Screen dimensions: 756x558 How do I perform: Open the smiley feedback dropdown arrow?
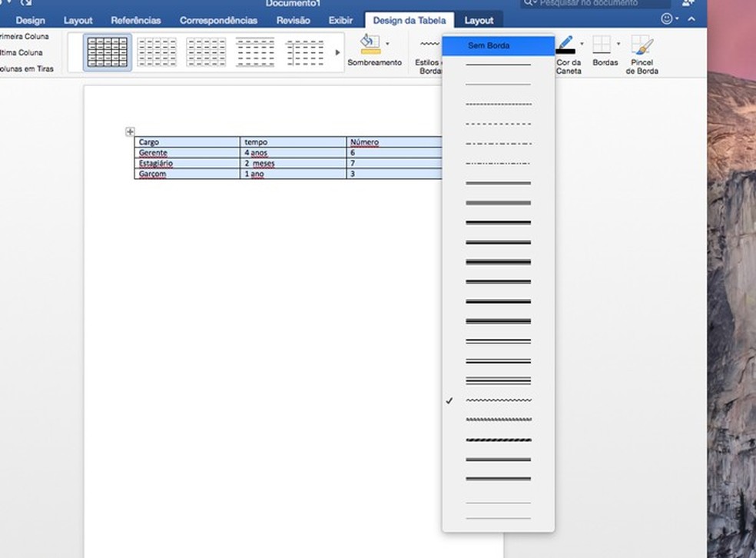[x=677, y=18]
